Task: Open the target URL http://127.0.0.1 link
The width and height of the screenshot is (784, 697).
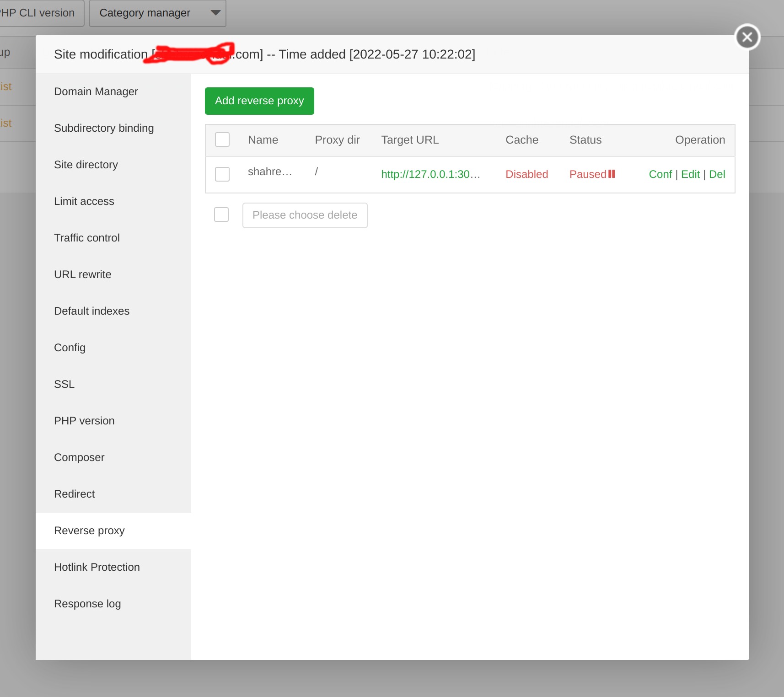Action: point(430,174)
